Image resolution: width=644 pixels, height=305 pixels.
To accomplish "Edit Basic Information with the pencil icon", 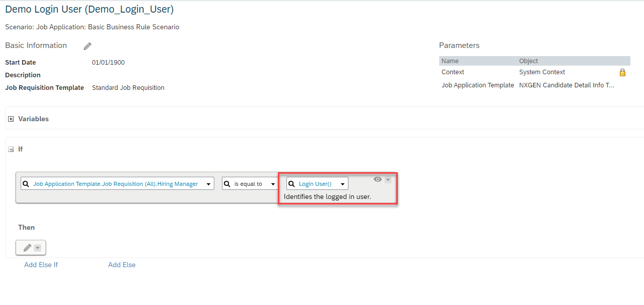I will pos(88,46).
